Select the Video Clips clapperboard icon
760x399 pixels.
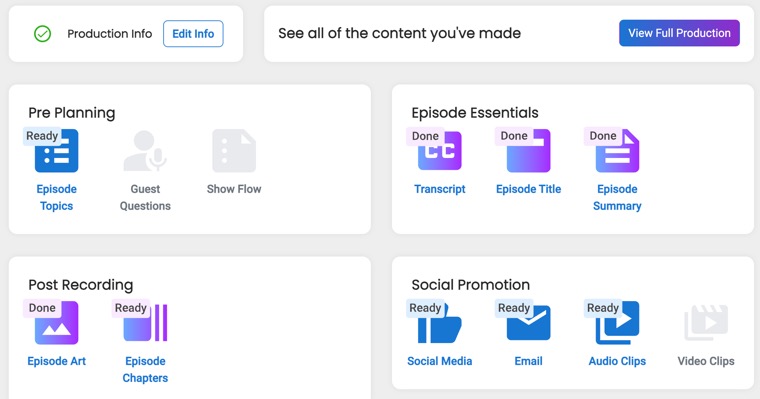point(706,323)
